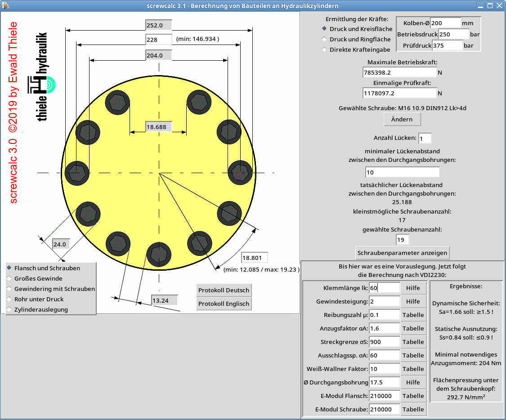506x420 pixels.
Task: Click the Maximale Betriebskraft field
Action: pos(399,72)
